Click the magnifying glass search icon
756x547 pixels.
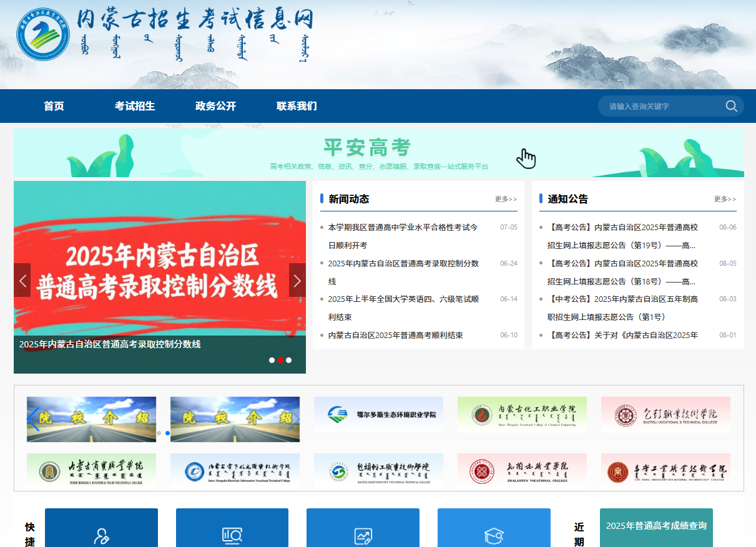click(731, 106)
